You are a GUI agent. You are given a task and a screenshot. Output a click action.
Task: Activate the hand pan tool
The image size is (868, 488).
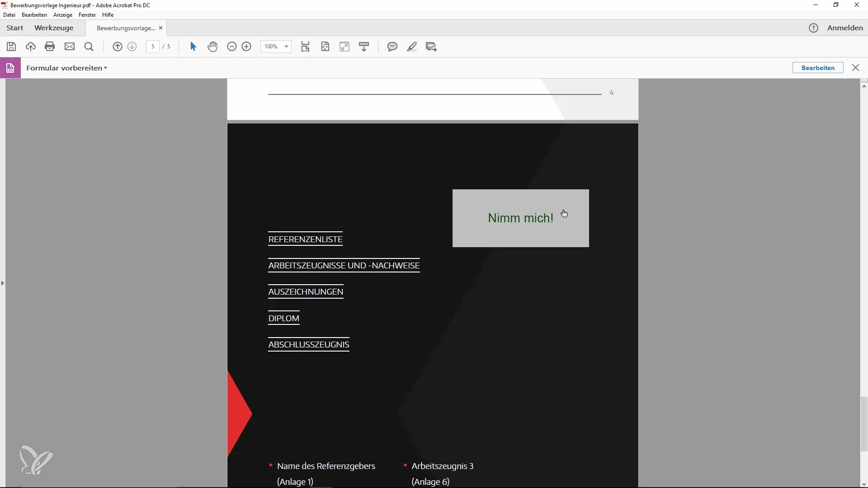click(x=212, y=47)
